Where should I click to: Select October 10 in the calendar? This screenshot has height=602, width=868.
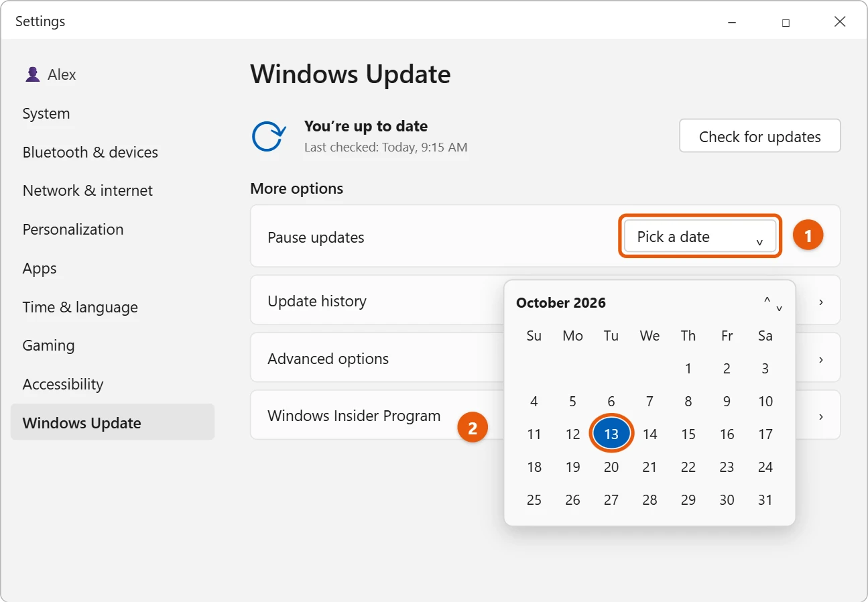coord(765,401)
